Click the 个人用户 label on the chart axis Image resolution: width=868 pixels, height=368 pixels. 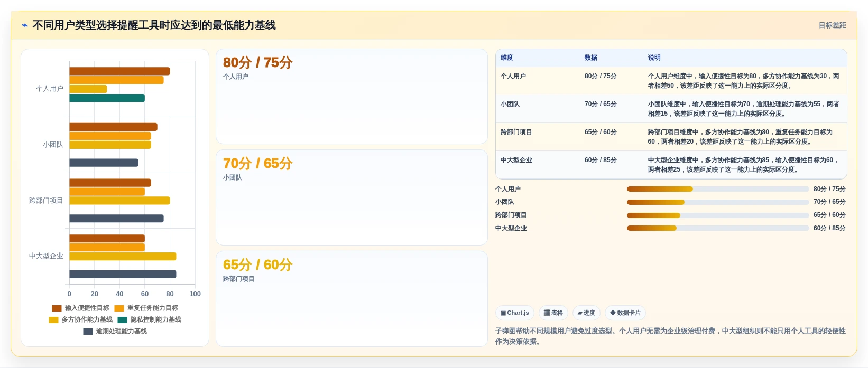coord(50,89)
